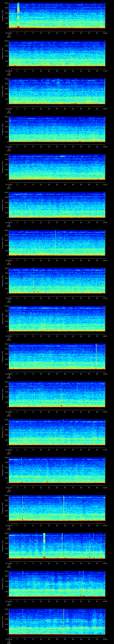Screen dimensions: 114x644
Task: Click the 20:29:00 start time label
Action: (x=9, y=33)
